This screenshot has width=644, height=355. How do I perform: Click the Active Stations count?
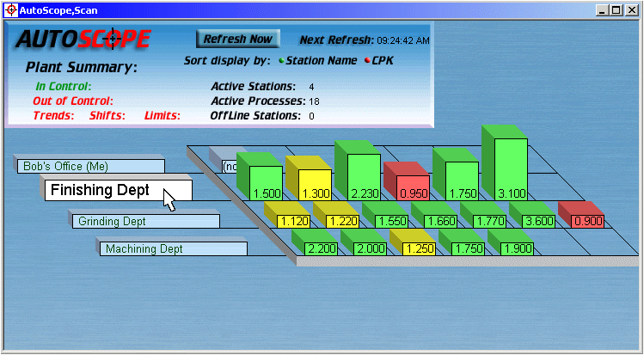pos(311,87)
